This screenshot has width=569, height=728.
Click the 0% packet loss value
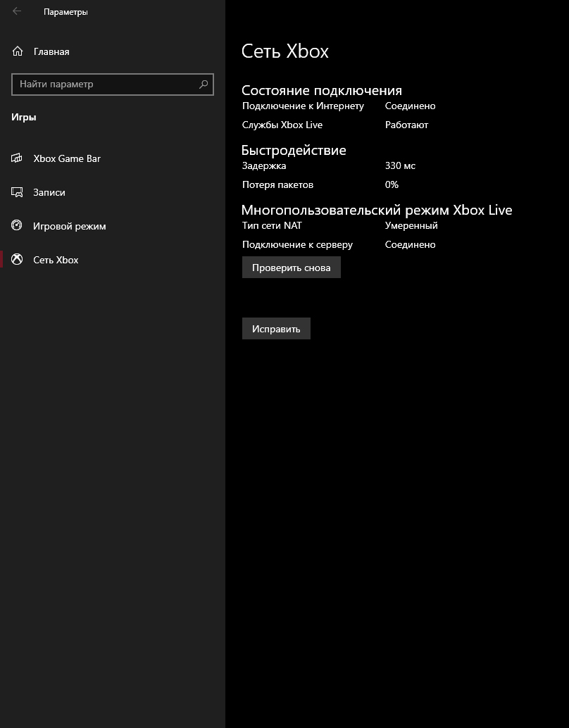point(392,184)
